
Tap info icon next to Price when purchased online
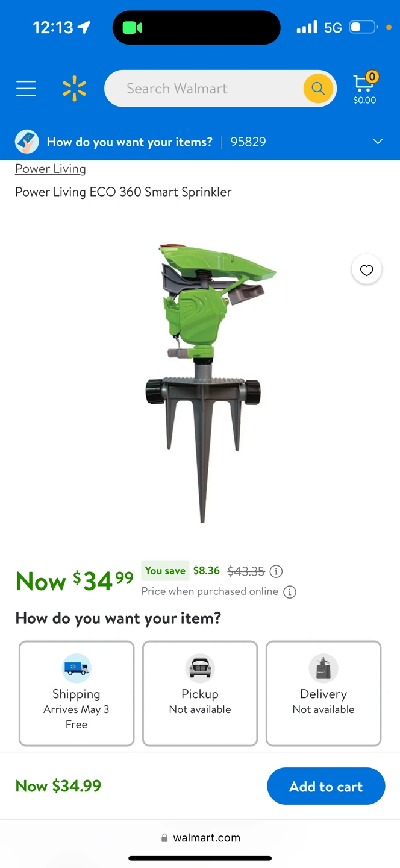(290, 592)
